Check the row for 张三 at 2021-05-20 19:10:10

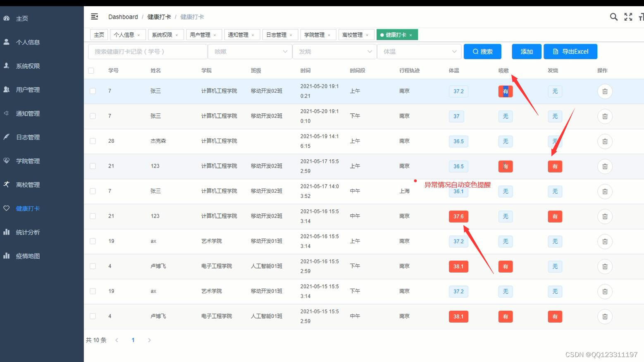click(93, 116)
